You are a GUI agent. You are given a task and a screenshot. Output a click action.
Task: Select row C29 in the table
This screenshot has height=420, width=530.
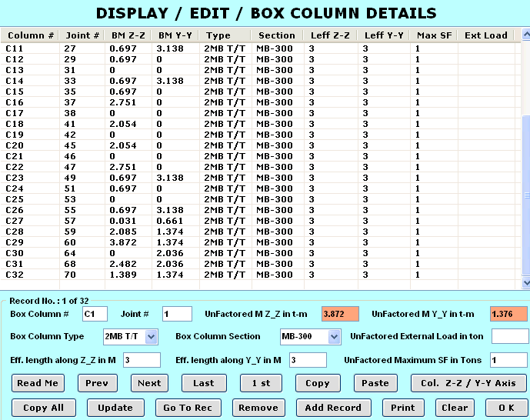[260, 242]
